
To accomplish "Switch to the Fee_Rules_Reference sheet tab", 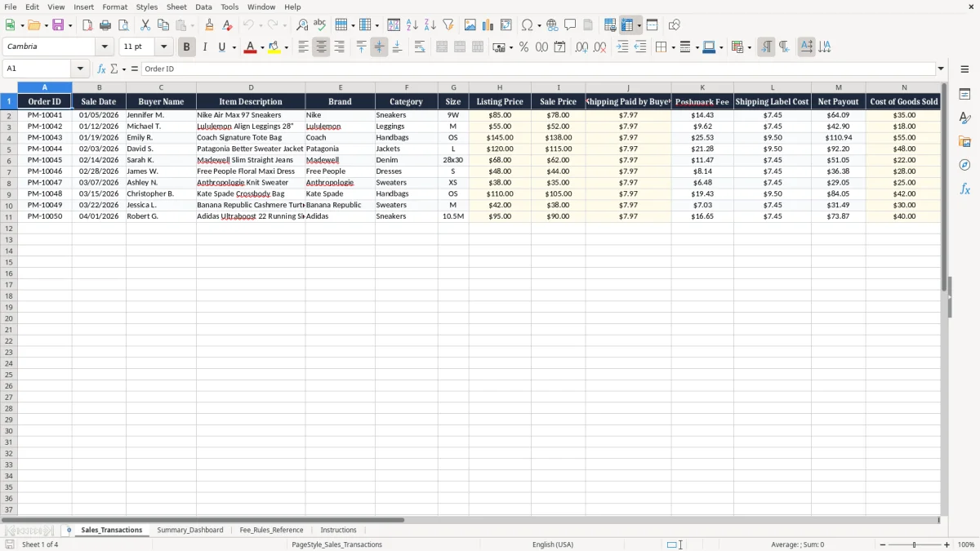I will pos(271,530).
